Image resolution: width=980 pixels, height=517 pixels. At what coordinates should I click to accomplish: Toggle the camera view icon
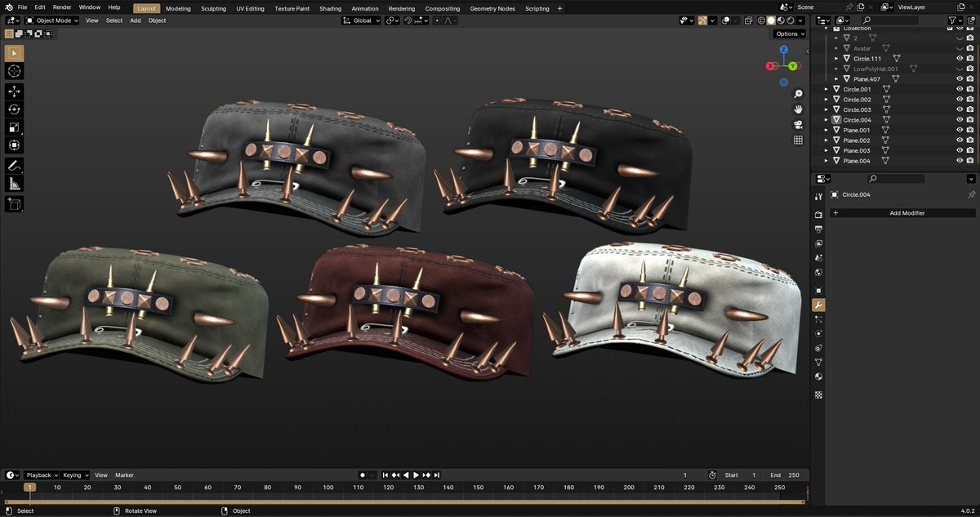(x=798, y=125)
